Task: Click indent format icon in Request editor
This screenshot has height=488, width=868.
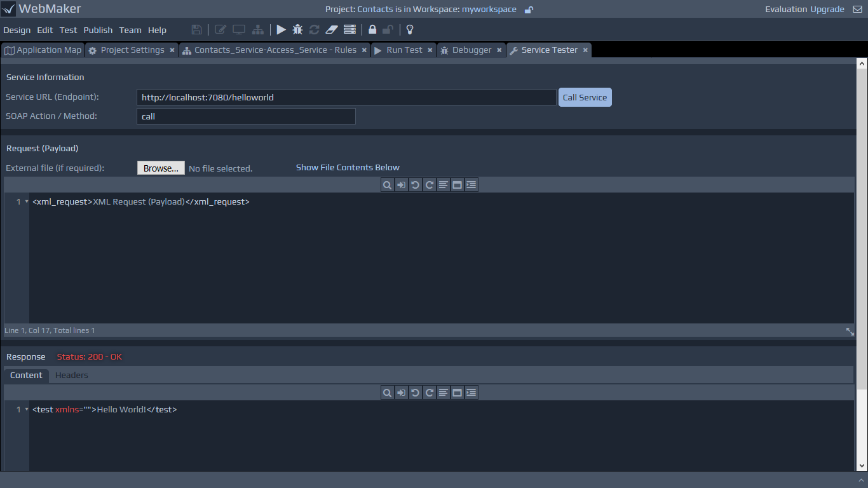Action: (471, 185)
